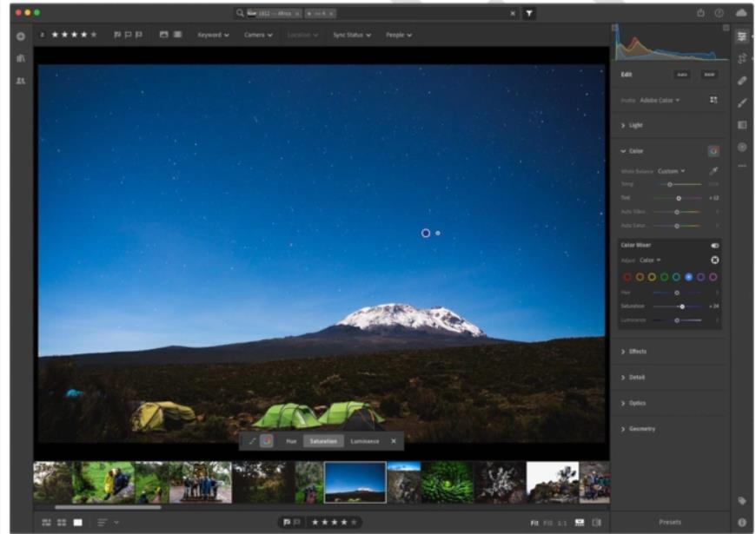Open the Keyword filter dropdown
Screen dimensions: 756x534
(x=213, y=35)
